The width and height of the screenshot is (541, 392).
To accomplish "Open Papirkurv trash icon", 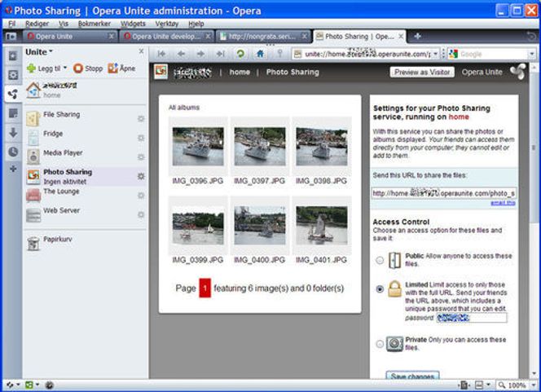I will (x=33, y=244).
